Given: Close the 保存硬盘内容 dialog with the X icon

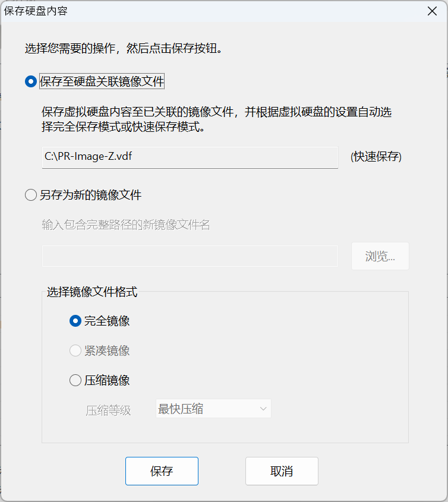Looking at the screenshot, I should (x=432, y=11).
